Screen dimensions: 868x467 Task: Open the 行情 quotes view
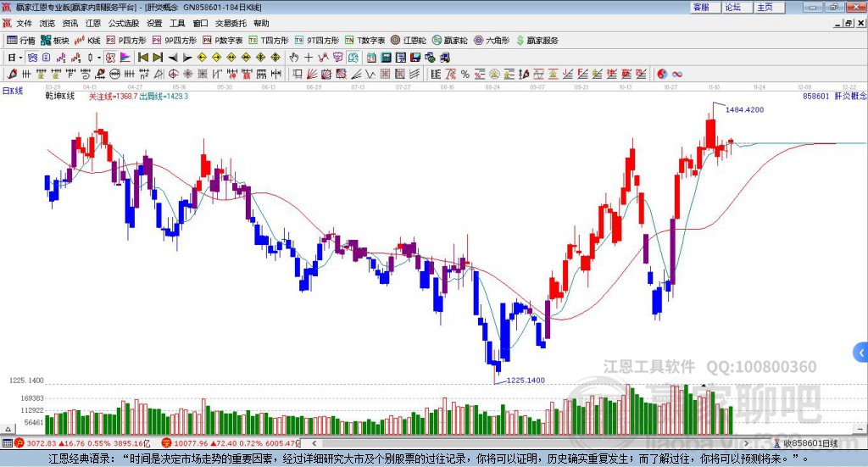pyautogui.click(x=21, y=41)
